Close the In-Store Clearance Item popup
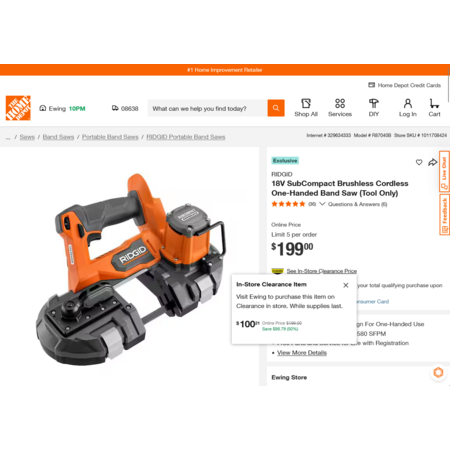 346,285
